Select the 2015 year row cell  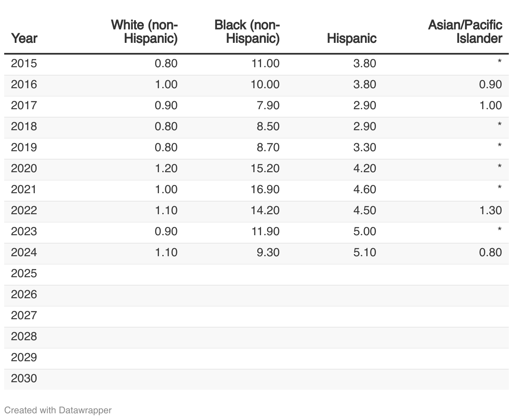(24, 63)
